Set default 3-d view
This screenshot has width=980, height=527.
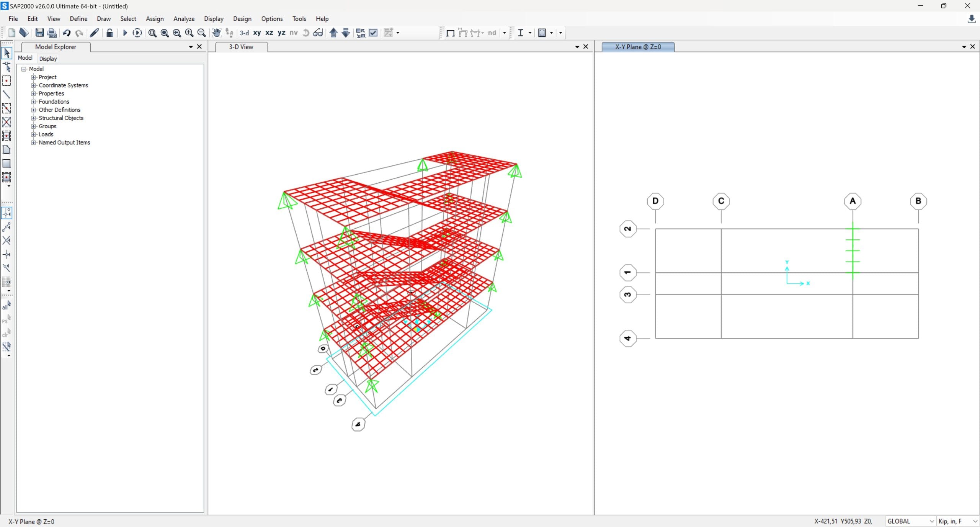[244, 33]
